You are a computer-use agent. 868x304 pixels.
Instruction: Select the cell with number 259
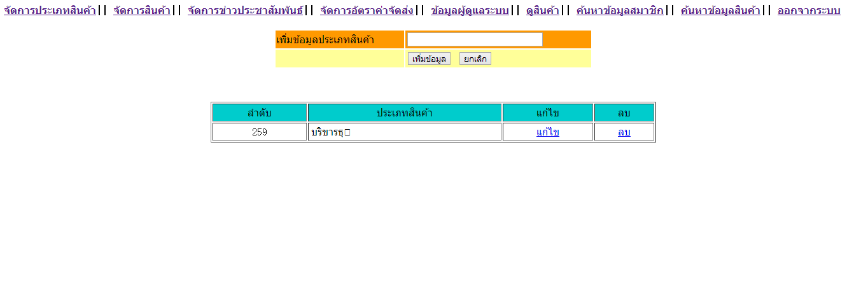(260, 132)
